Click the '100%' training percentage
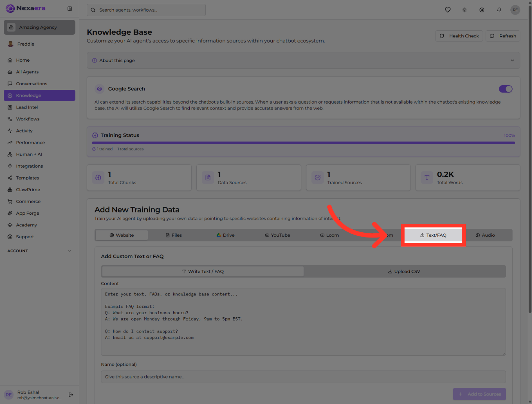 click(x=509, y=135)
